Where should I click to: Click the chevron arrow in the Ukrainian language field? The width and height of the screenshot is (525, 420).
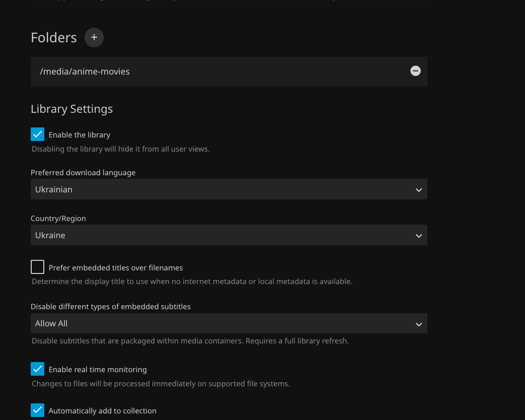click(x=418, y=190)
